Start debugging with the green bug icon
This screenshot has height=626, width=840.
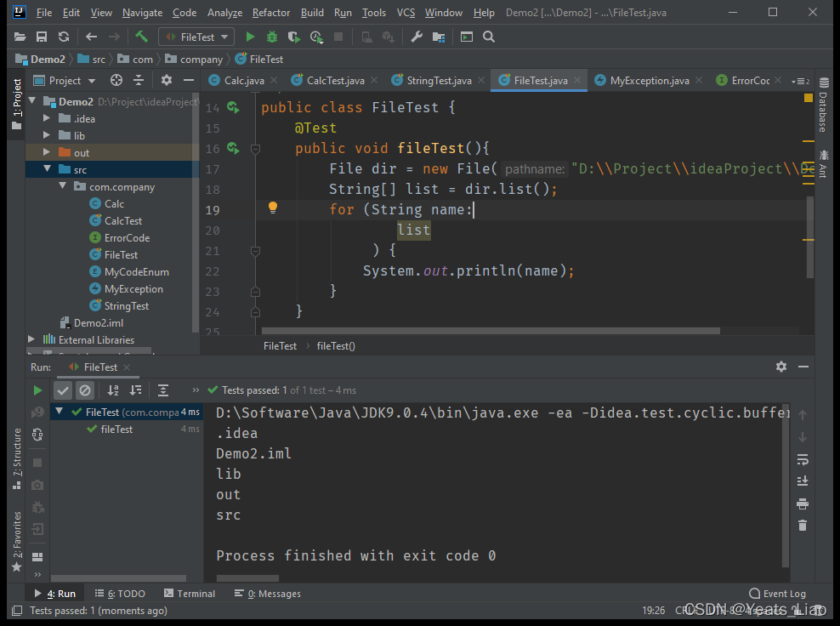click(x=272, y=37)
